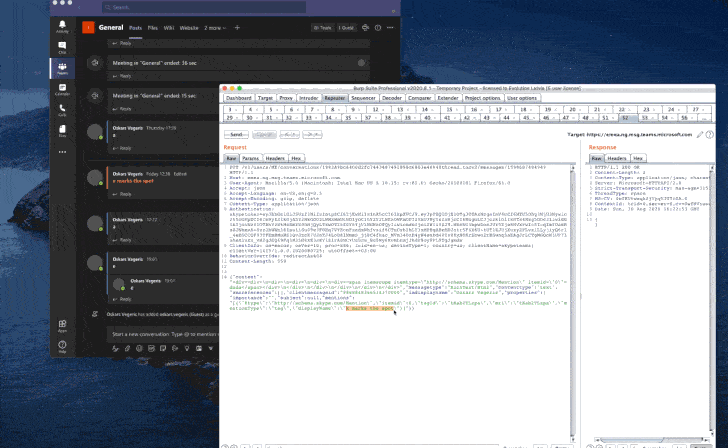This screenshot has width=728, height=448.
Task: Open the Wiki tab in Teams
Action: pos(169,28)
